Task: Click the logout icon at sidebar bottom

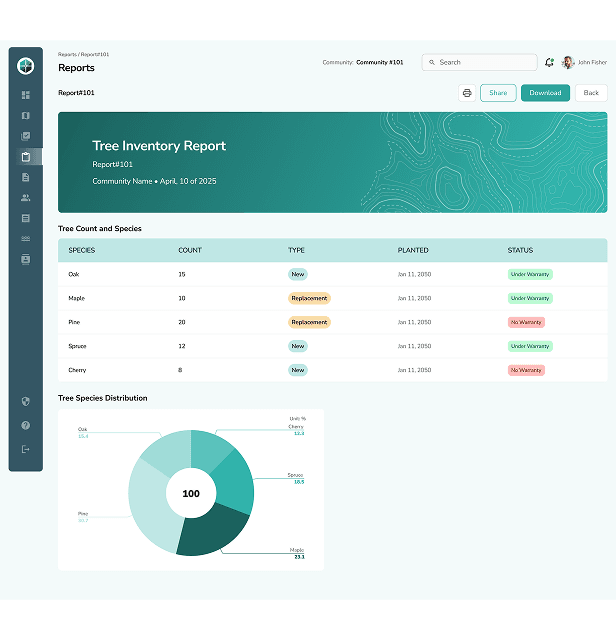Action: click(x=26, y=449)
